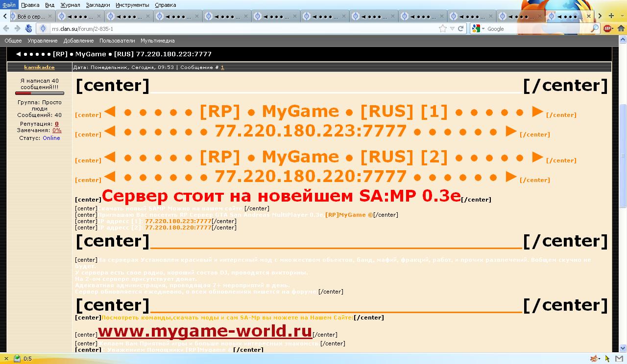Open a new tab with the plus button

coord(611,16)
